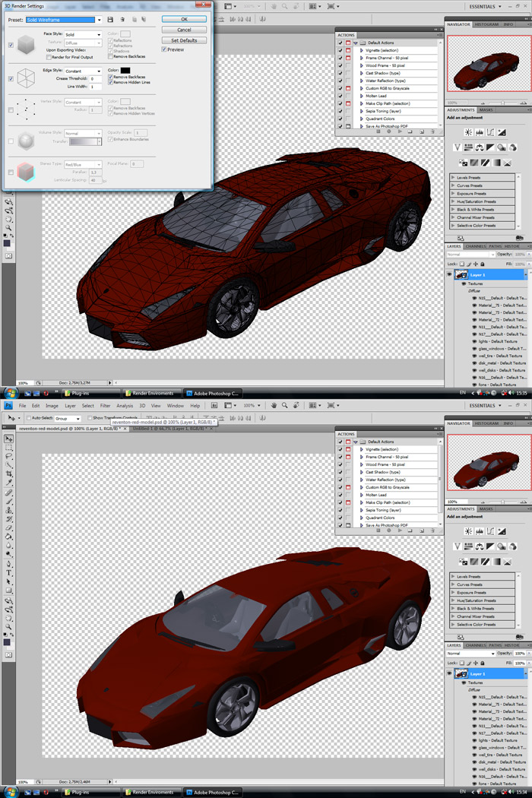The height and width of the screenshot is (798, 532).
Task: Toggle the edge render options checkbox beside wireframe cube
Action: point(11,79)
